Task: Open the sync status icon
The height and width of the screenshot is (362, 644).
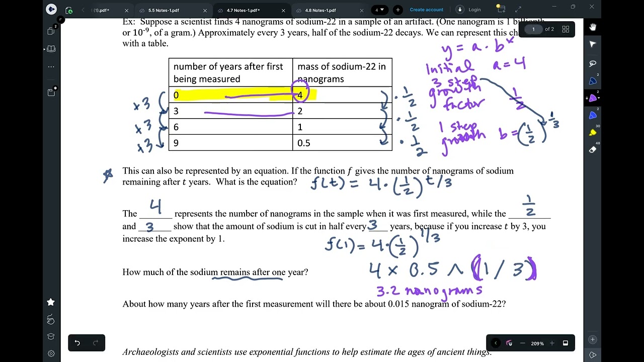Action: [x=69, y=10]
